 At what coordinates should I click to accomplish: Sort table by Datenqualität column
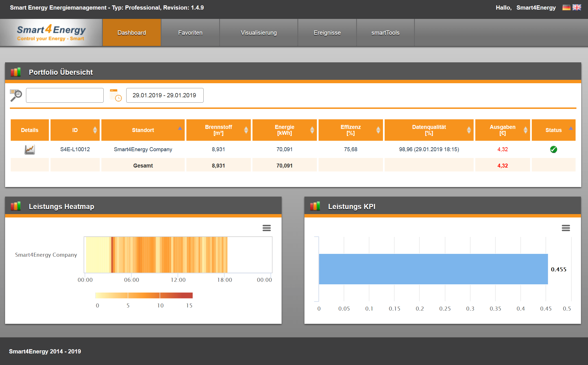(429, 130)
